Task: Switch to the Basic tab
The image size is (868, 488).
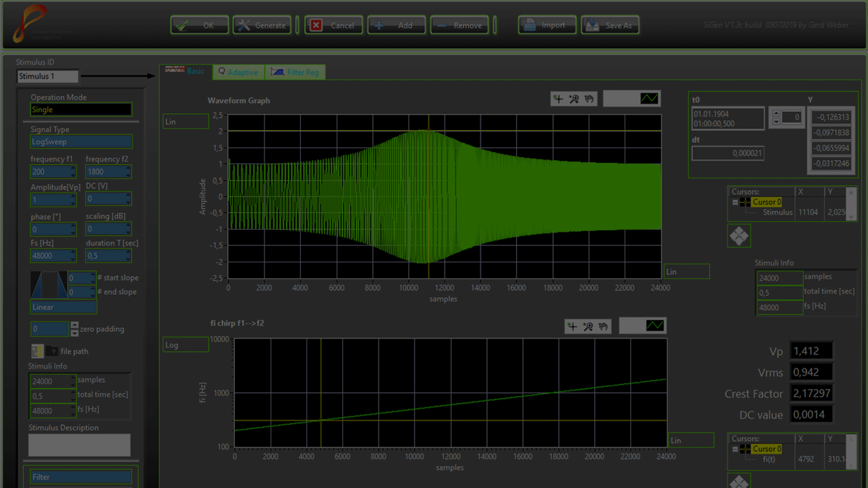Action: [186, 71]
